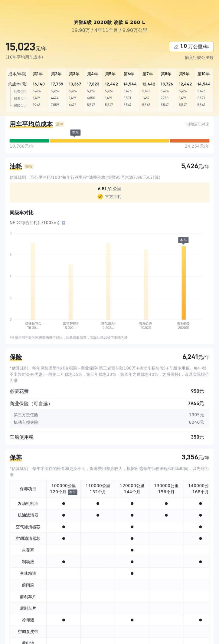Tap the 本车 marker above the cost bar
The width and height of the screenshot is (219, 644).
(75, 133)
